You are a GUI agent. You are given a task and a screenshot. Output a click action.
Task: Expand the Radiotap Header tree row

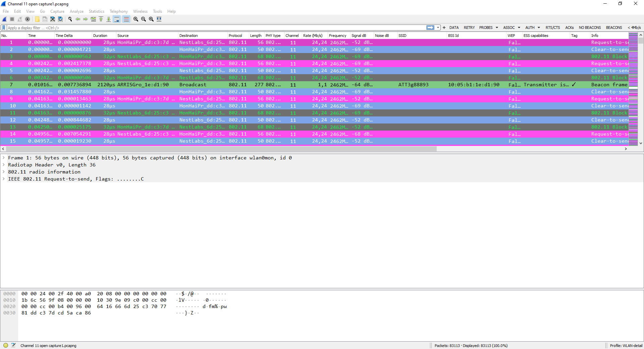click(4, 165)
